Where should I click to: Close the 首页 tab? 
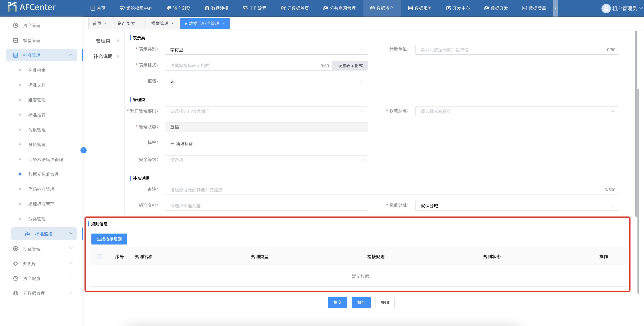tap(105, 23)
